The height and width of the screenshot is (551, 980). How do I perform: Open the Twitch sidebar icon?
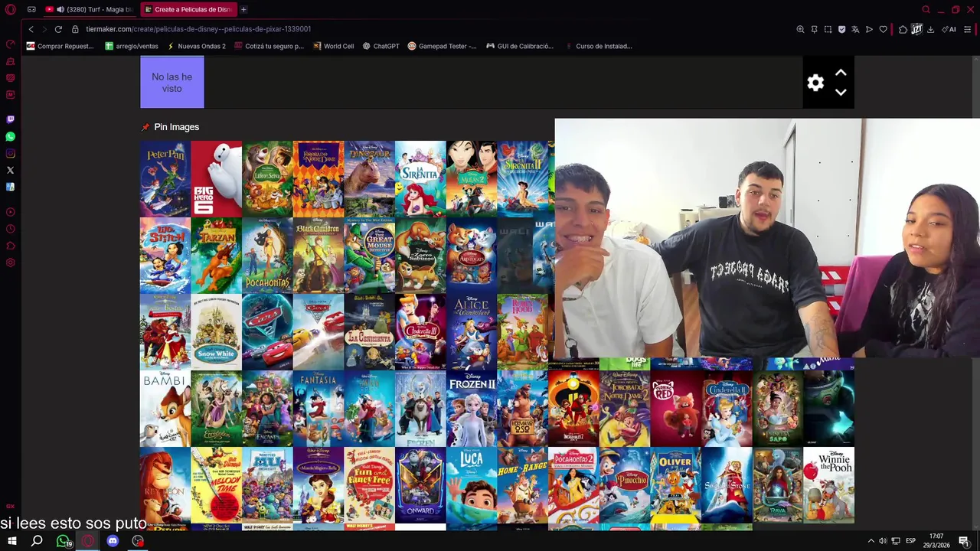[10, 119]
